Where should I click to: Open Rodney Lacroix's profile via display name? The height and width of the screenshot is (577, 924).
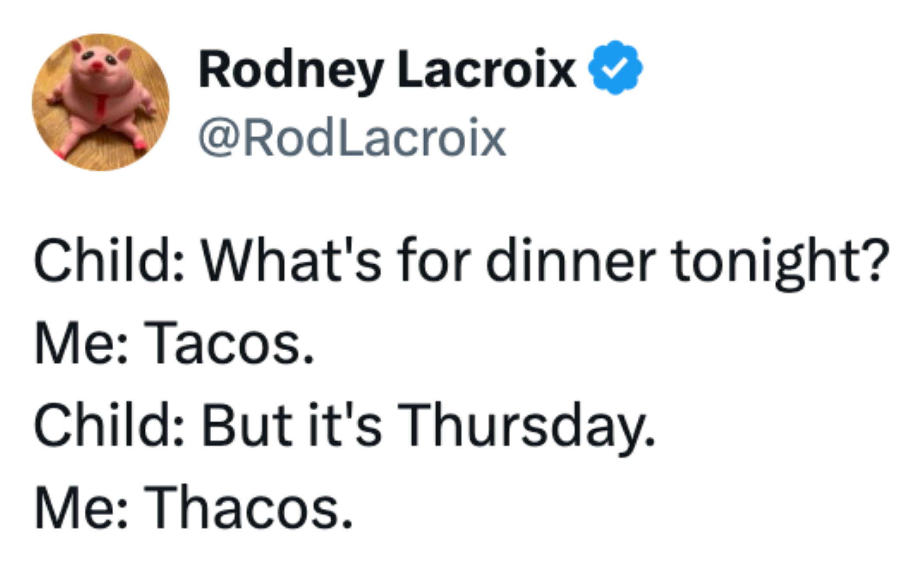tap(387, 70)
